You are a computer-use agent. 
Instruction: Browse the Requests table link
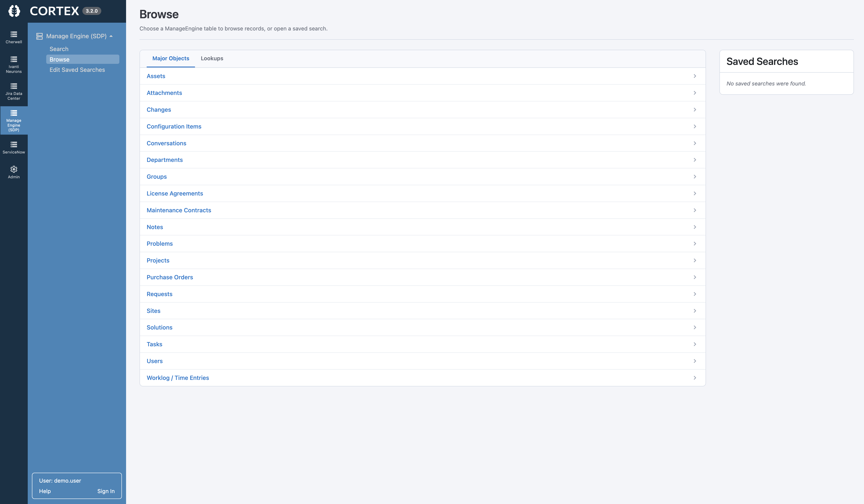pyautogui.click(x=159, y=294)
